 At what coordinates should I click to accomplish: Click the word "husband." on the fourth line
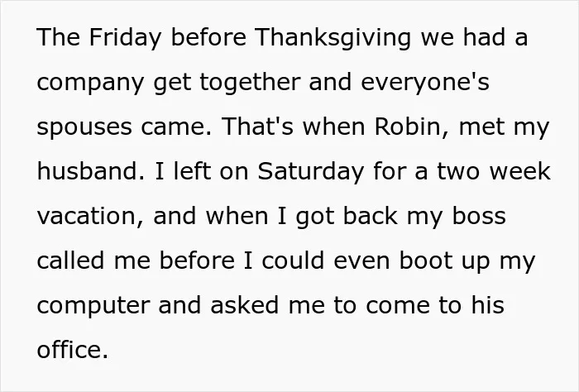(x=91, y=171)
